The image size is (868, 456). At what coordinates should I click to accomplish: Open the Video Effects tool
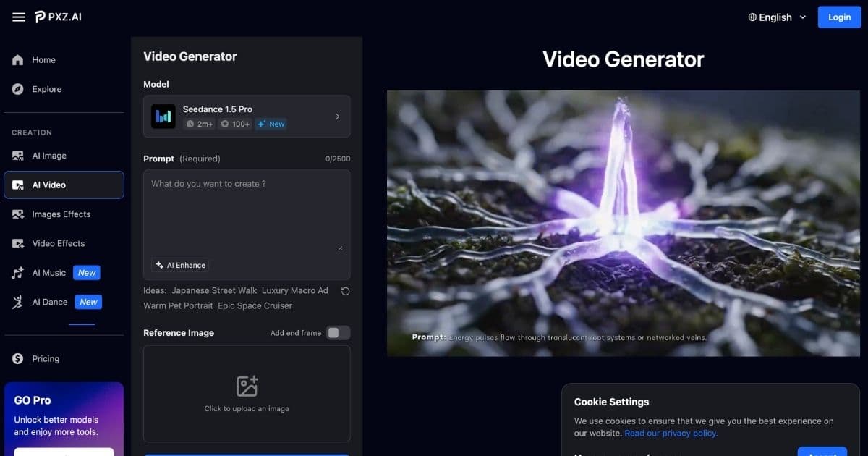pos(59,243)
